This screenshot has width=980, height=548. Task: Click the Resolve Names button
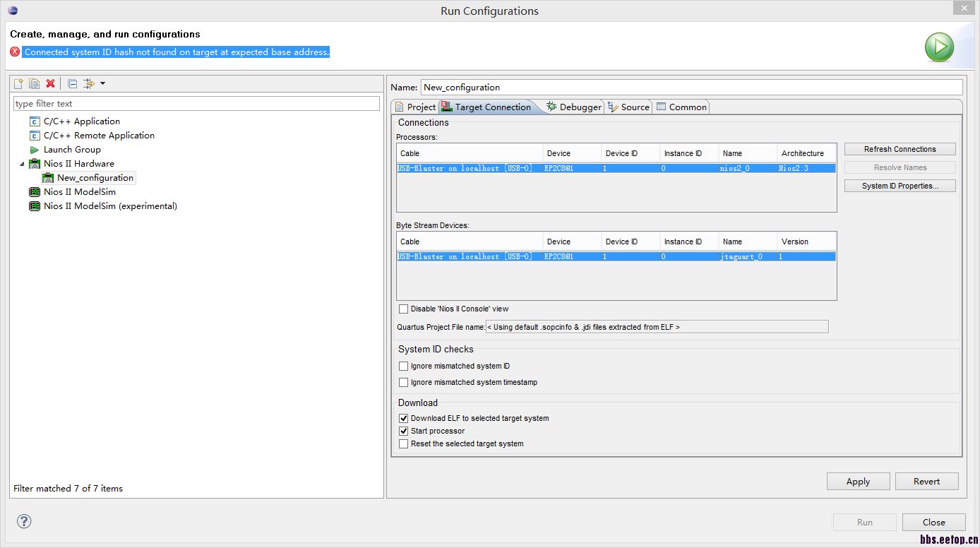(900, 167)
